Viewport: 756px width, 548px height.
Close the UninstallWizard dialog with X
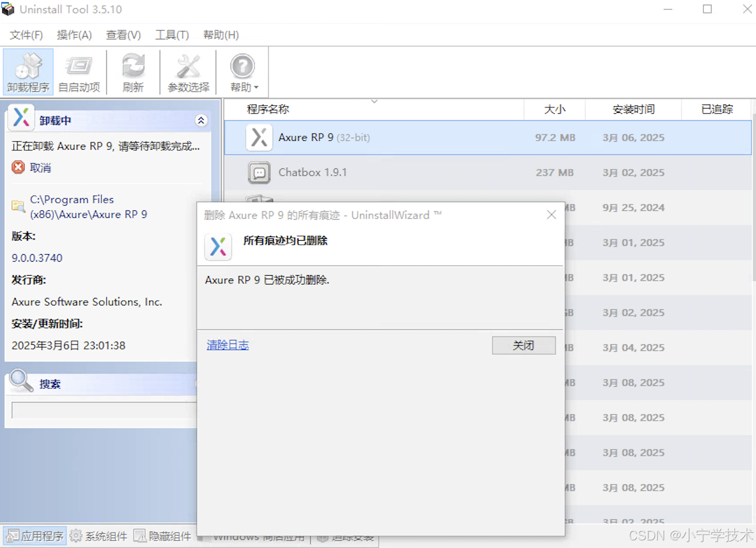coord(551,215)
